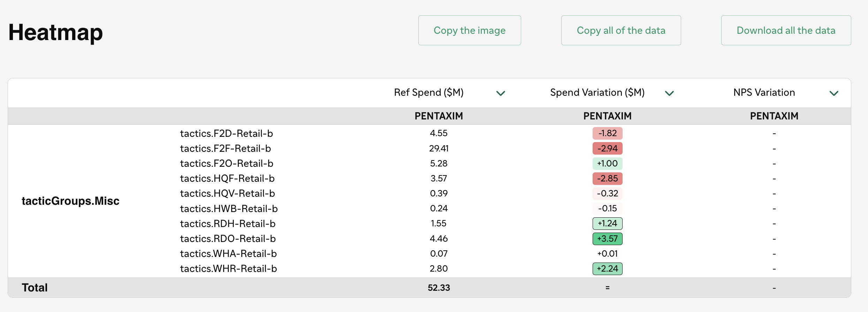The width and height of the screenshot is (868, 312).
Task: Click the tactics.HQV-Retail-b row label
Action: [228, 193]
